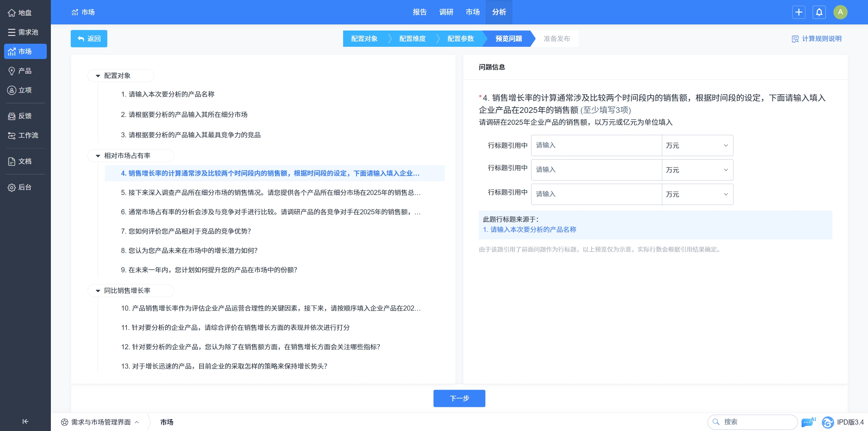Switch to 调研 top tab

pyautogui.click(x=446, y=12)
